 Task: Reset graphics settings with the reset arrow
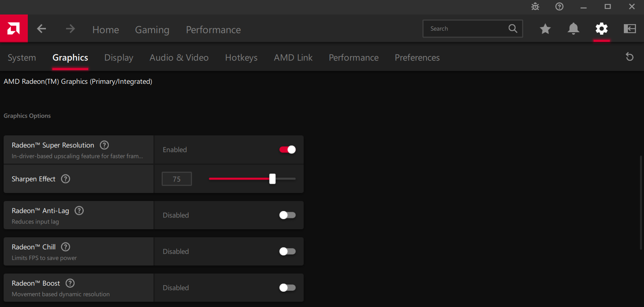click(630, 57)
